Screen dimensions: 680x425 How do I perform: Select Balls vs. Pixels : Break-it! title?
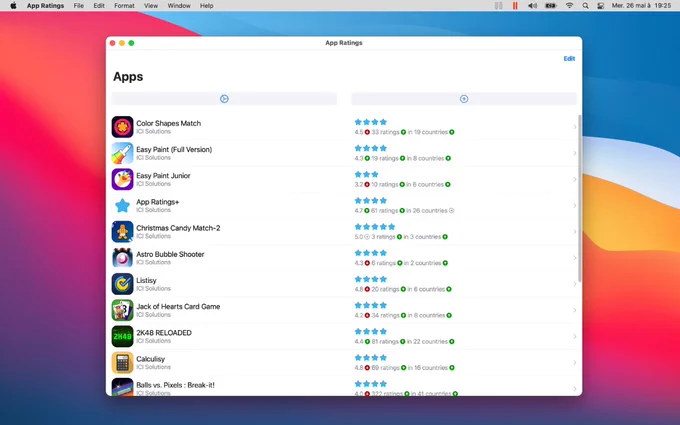click(x=175, y=385)
